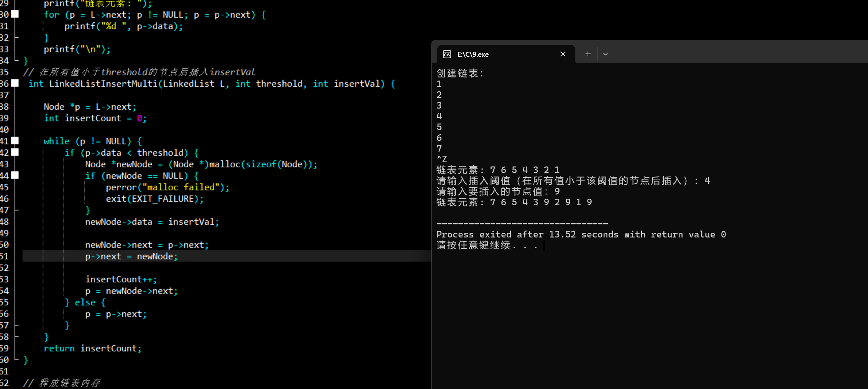This screenshot has width=868, height=389.
Task: Click the code line 'p = newNode->next;'
Action: point(131,291)
